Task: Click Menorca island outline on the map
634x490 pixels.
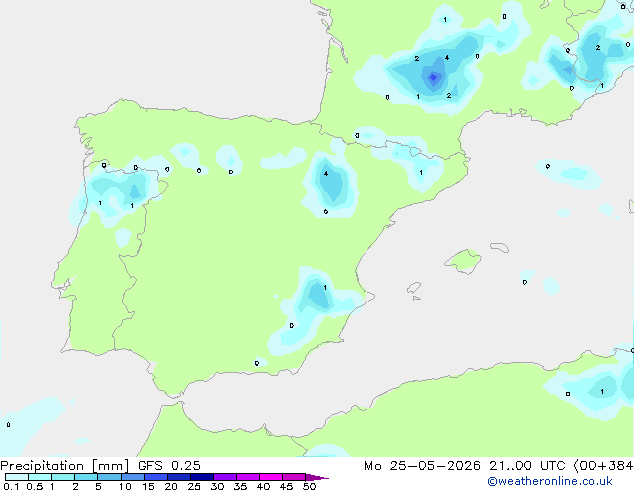Action: tap(500, 247)
